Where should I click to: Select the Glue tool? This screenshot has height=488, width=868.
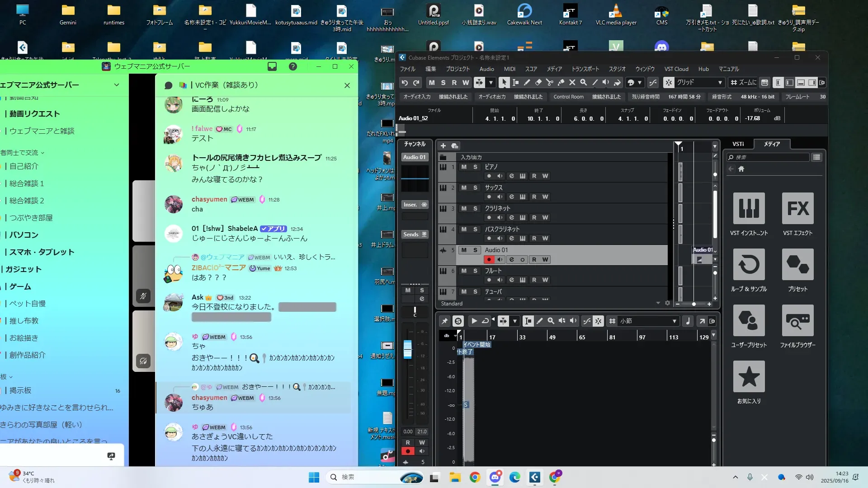click(x=561, y=83)
